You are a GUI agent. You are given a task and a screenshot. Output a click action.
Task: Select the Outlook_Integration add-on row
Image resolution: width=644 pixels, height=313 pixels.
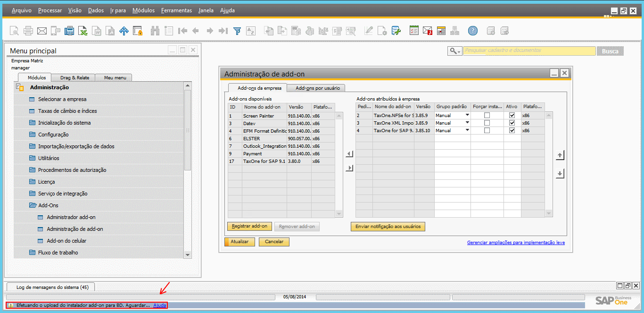281,146
